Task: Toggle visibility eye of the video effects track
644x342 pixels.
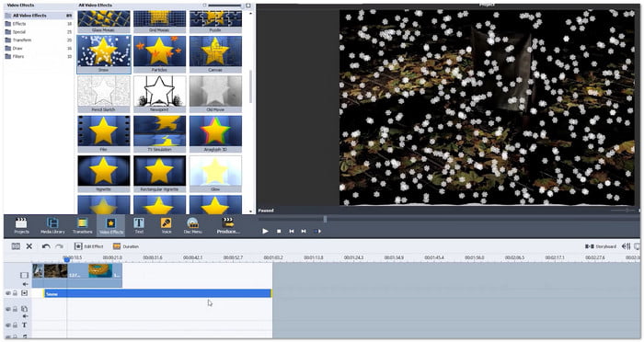Action: click(x=7, y=293)
